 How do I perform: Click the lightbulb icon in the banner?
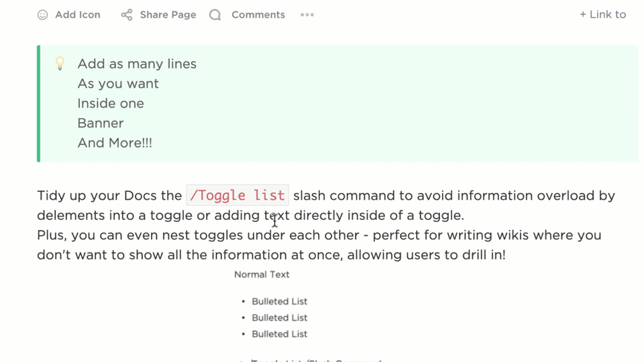[60, 64]
